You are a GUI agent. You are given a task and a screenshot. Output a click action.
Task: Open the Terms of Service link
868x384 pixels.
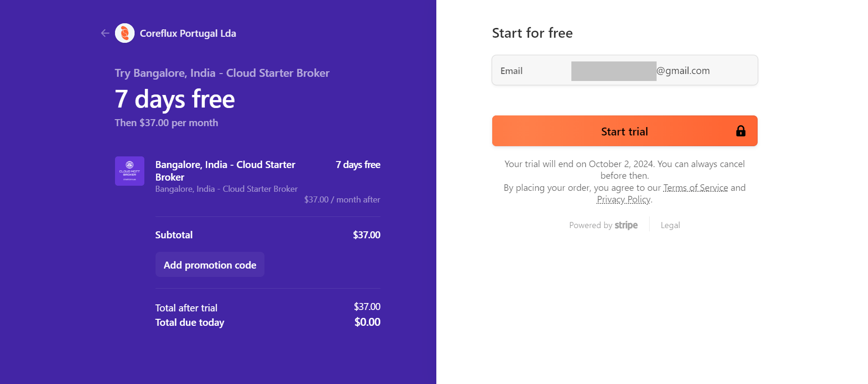coord(695,188)
